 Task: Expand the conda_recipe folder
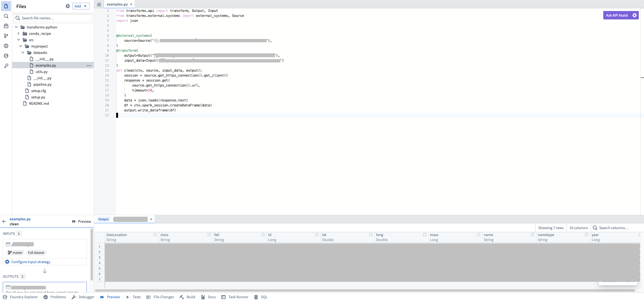[19, 33]
